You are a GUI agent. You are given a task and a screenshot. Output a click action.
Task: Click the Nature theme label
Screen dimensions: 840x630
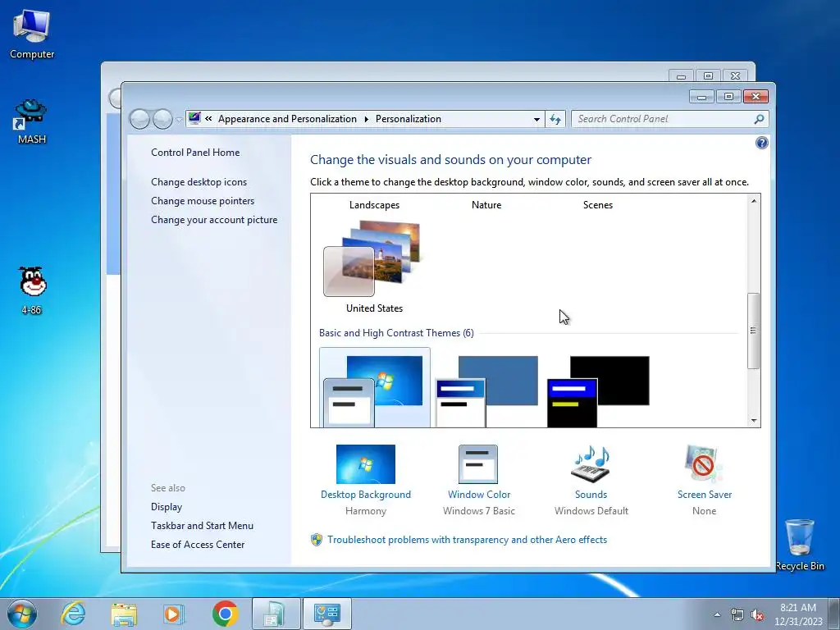click(486, 204)
